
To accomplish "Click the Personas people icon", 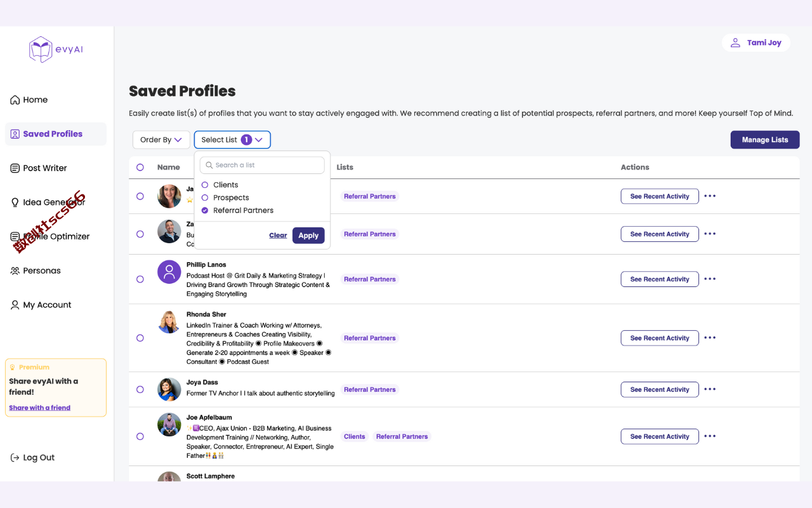I will point(15,271).
